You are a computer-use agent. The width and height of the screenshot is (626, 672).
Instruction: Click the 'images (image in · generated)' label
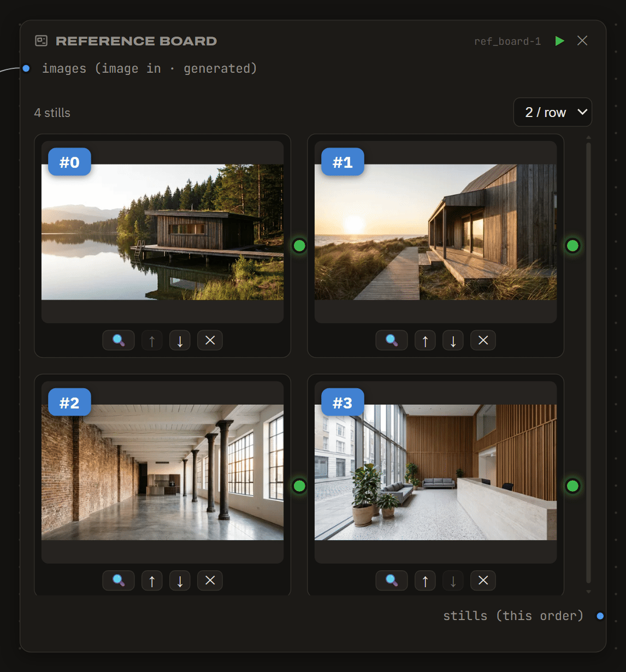pyautogui.click(x=149, y=68)
